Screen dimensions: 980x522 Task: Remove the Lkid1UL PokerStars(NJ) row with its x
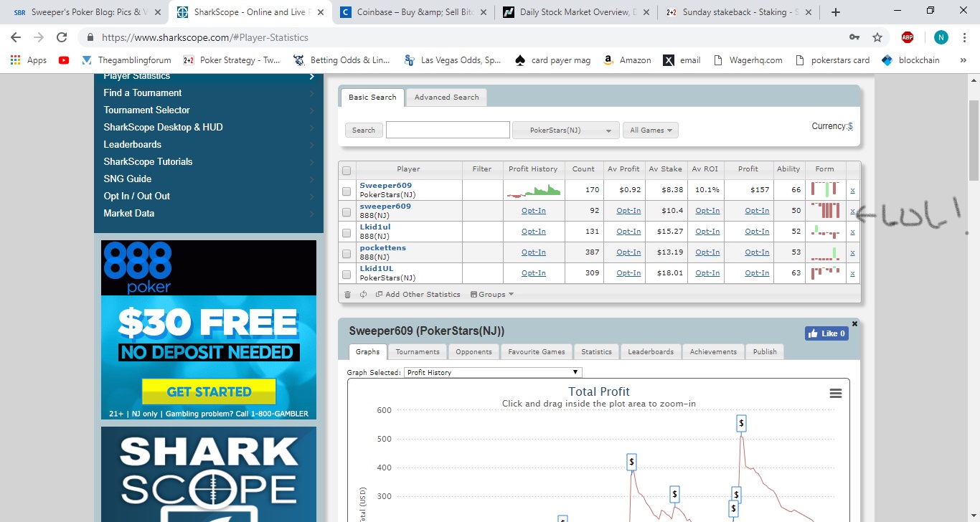pos(852,273)
